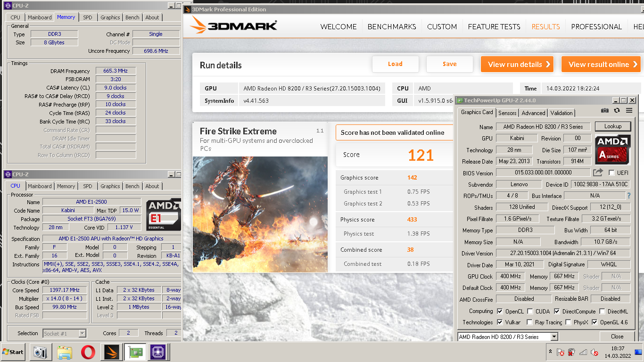Toggle the OpenCL checkbox
The width and height of the screenshot is (644, 362).
[500, 311]
